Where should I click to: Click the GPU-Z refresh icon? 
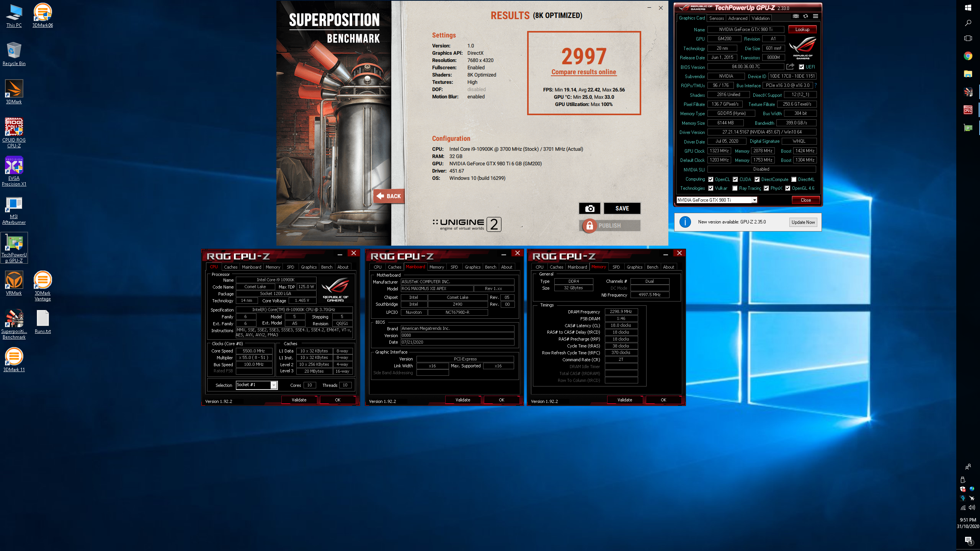pos(805,16)
